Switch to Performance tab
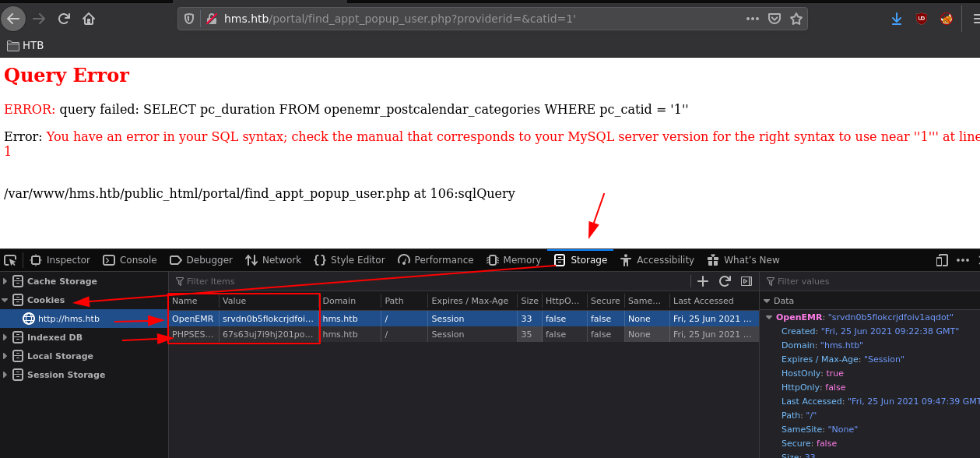The height and width of the screenshot is (458, 980). (x=436, y=260)
